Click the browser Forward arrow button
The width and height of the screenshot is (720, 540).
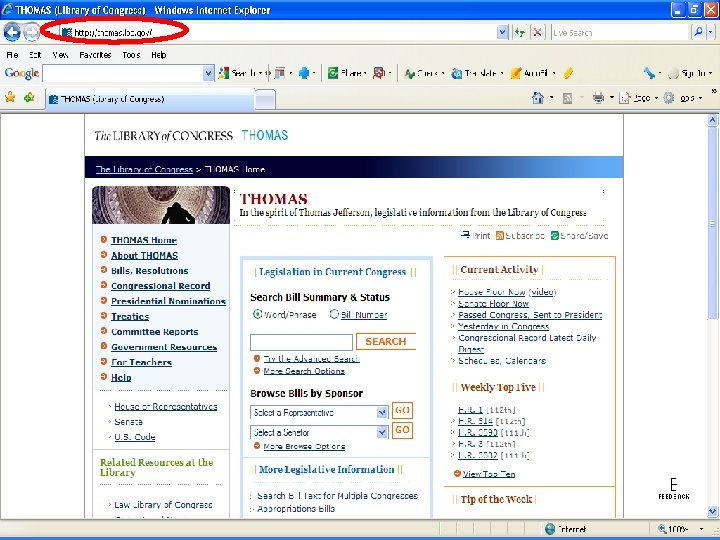click(31, 32)
